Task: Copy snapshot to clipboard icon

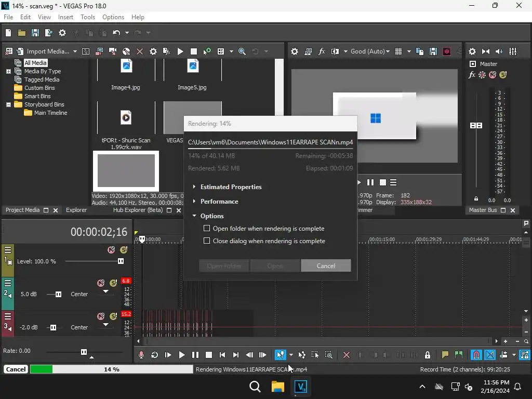Action: [x=420, y=51]
